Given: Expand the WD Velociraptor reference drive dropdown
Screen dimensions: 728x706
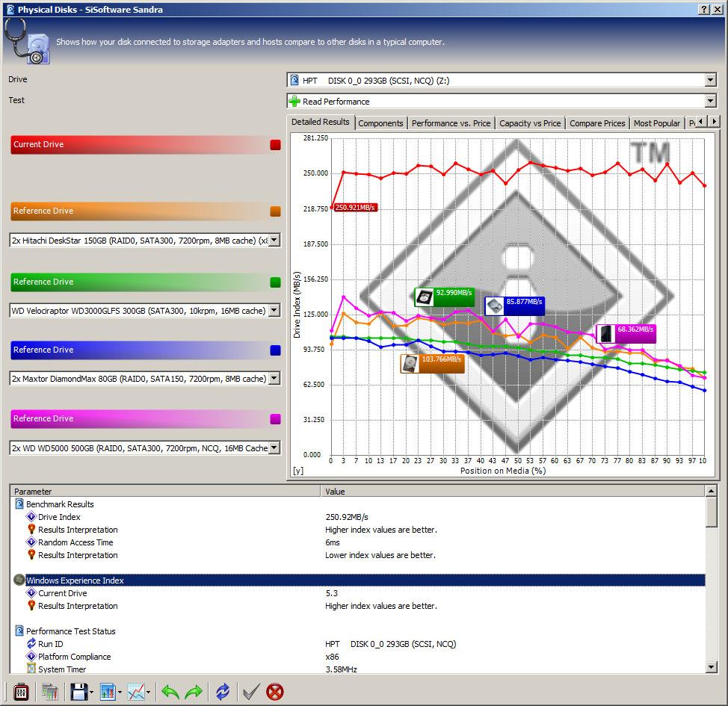Looking at the screenshot, I should [x=274, y=310].
